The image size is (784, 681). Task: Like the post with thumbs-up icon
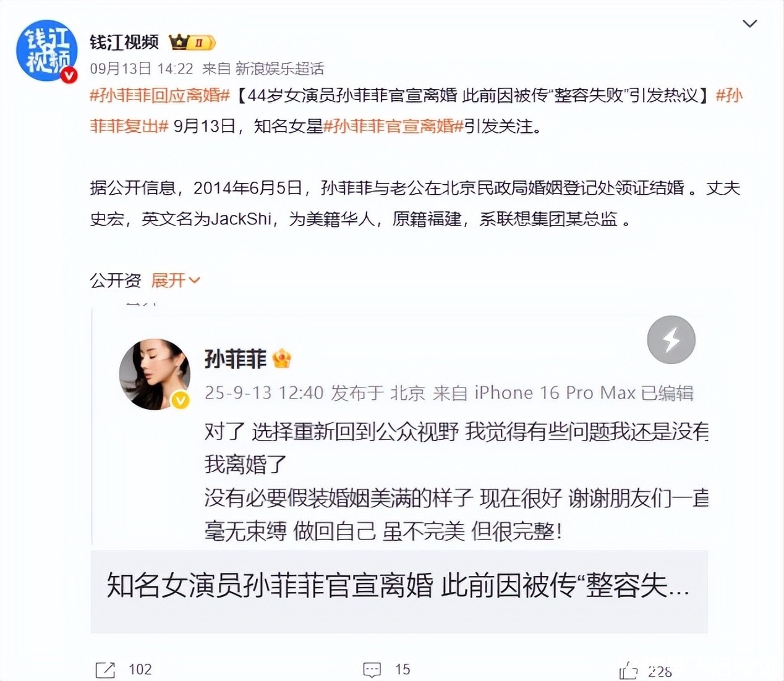[628, 670]
